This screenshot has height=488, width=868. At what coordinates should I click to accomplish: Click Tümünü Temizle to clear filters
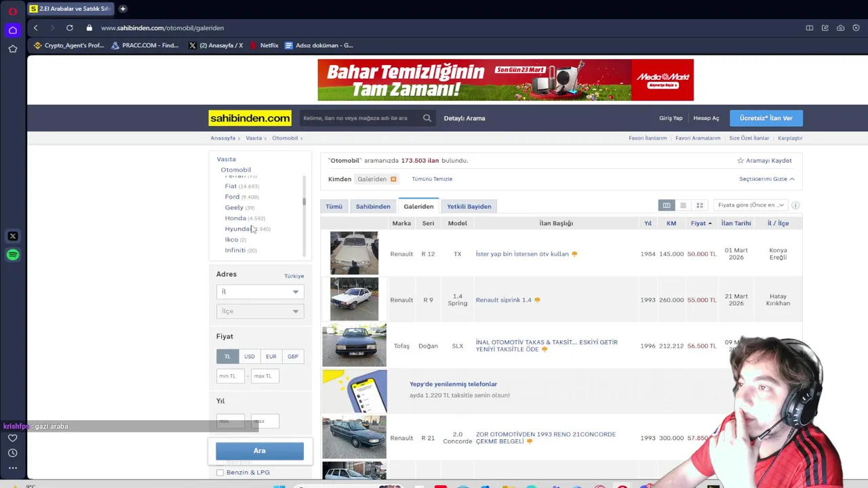[x=432, y=179]
